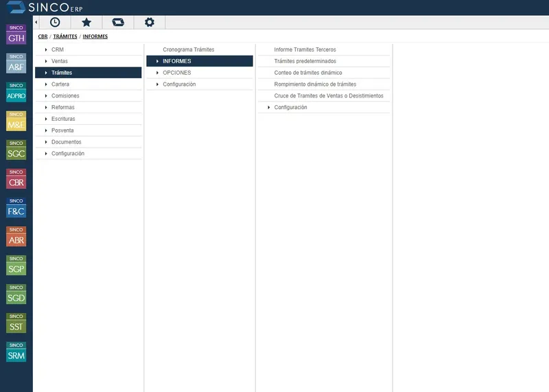The width and height of the screenshot is (549, 392).
Task: Expand the CRM menu item
Action: (89, 49)
